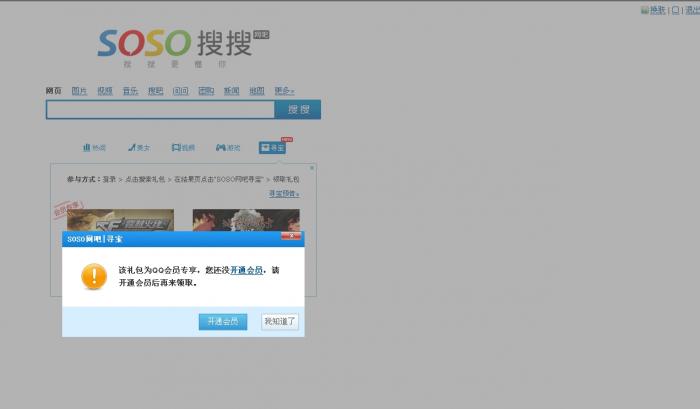Open the 开通会员 hyperlink in the dialog message
Image resolution: width=700 pixels, height=409 pixels.
246,270
